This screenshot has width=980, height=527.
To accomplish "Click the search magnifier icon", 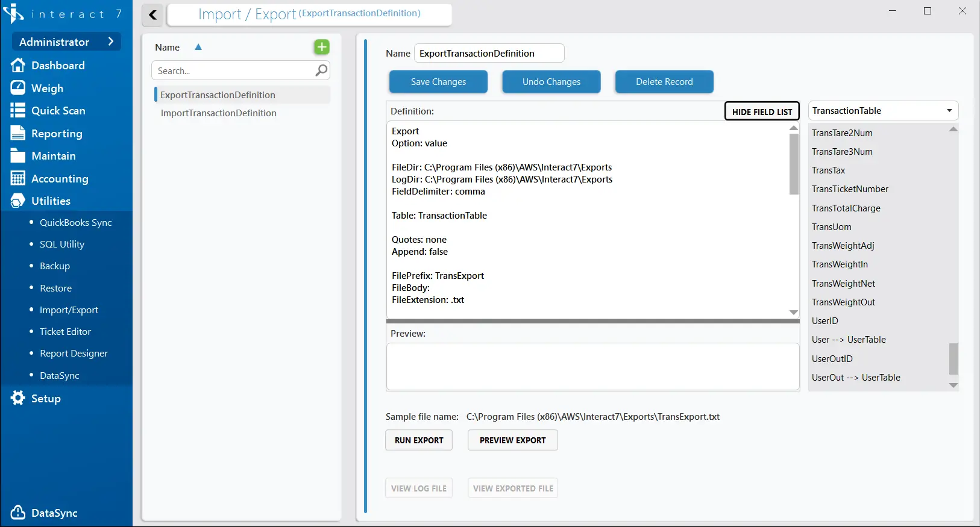I will (x=321, y=70).
